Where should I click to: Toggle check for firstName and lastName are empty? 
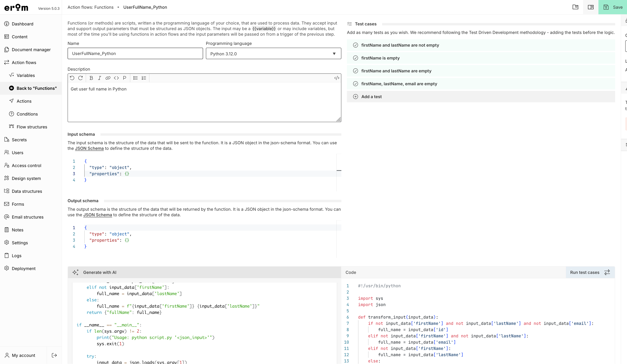point(355,71)
